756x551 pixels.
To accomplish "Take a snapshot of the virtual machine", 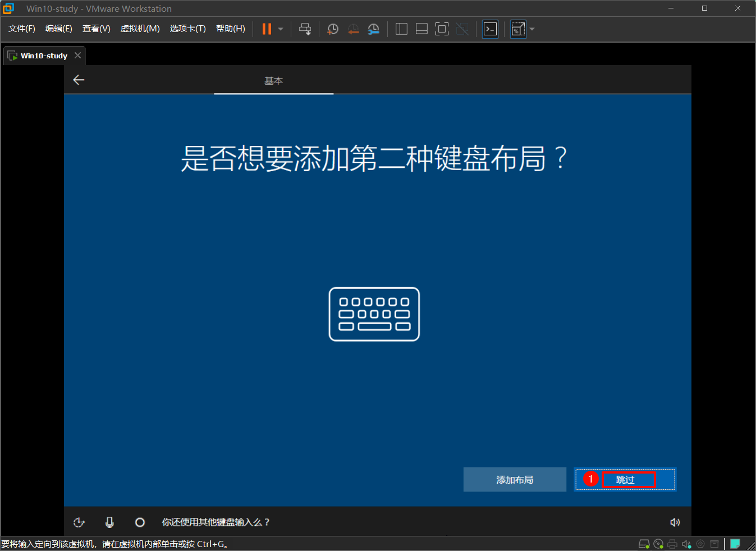I will [333, 29].
